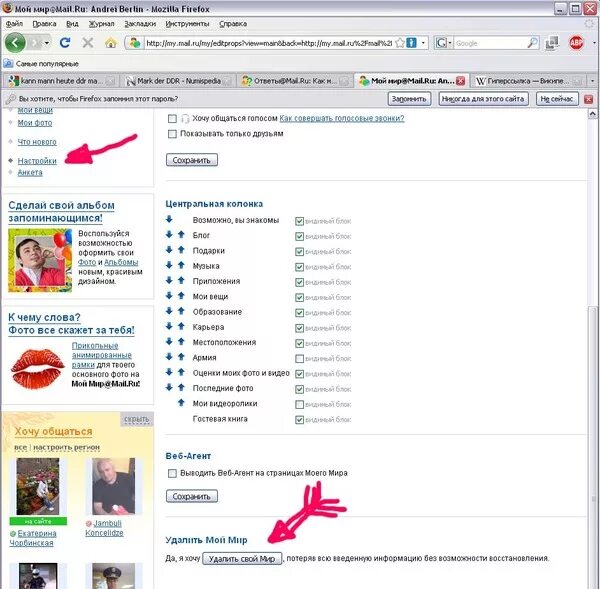Click настроить регион link

[x=66, y=447]
